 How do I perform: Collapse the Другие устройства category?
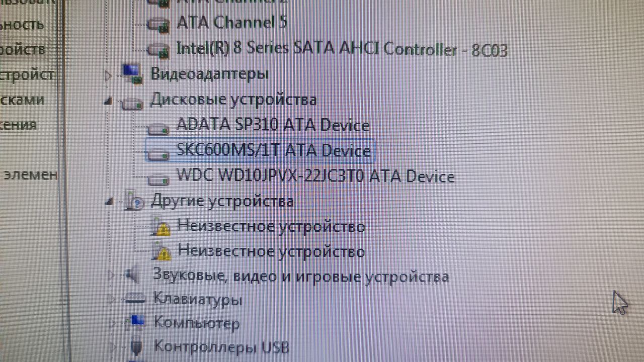109,202
